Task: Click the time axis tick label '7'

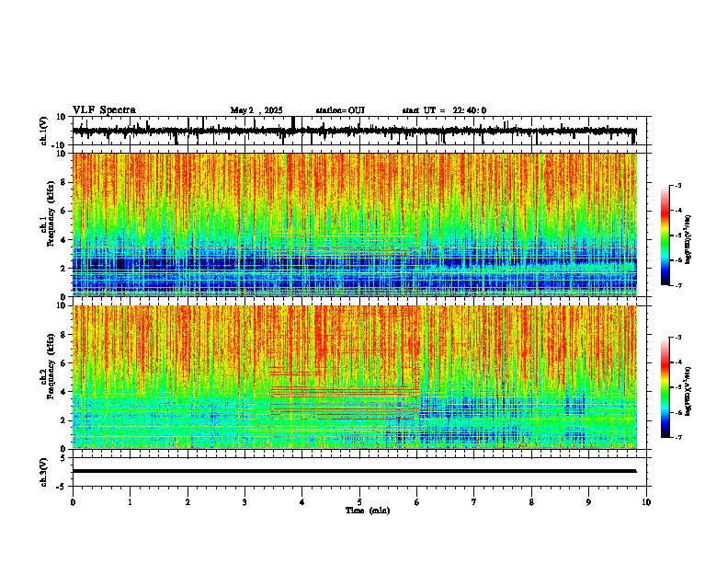Action: (x=474, y=502)
